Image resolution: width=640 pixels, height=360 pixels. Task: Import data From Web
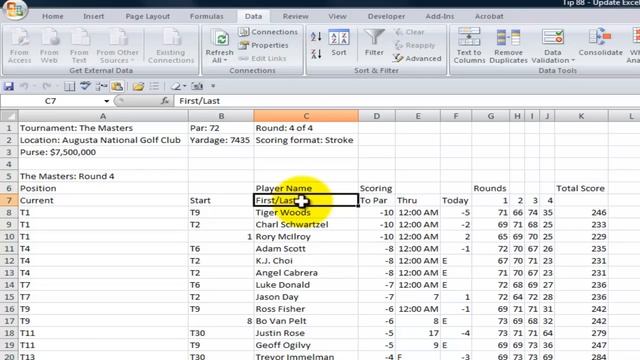click(x=49, y=46)
